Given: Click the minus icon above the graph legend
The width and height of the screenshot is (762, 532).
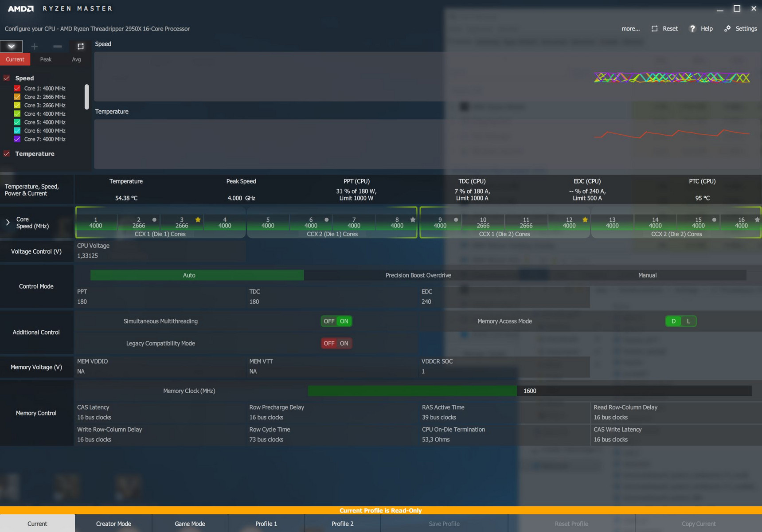Looking at the screenshot, I should [x=57, y=46].
